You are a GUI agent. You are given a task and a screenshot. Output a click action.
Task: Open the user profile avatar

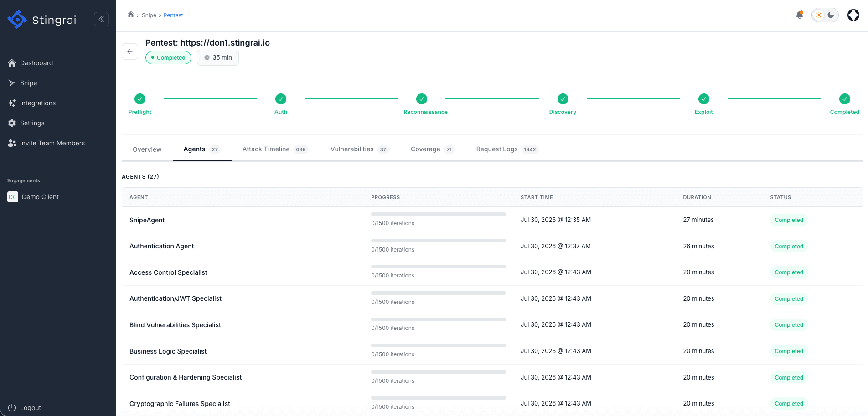tap(853, 15)
